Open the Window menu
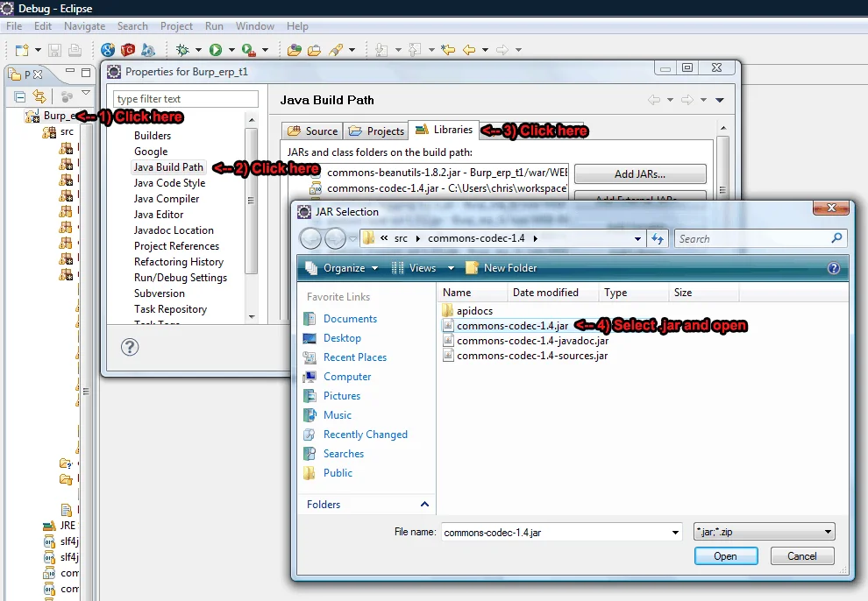 pos(254,26)
